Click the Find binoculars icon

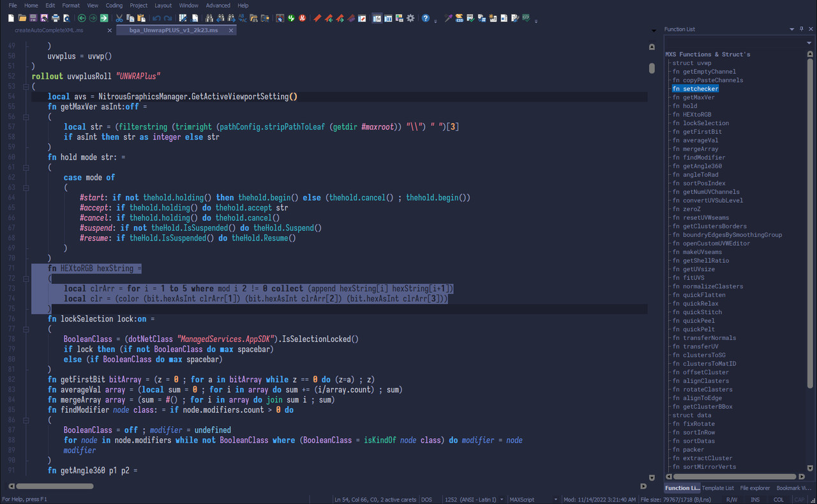point(209,18)
